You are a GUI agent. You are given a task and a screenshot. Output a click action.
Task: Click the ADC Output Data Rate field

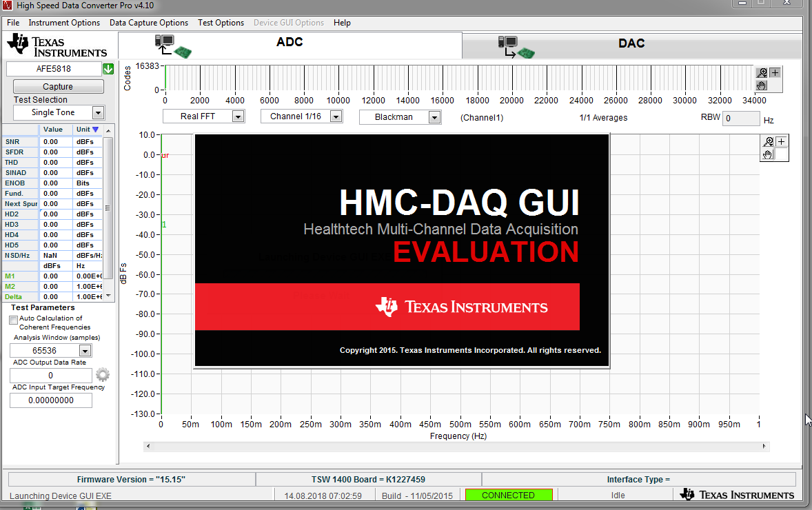[x=51, y=376]
